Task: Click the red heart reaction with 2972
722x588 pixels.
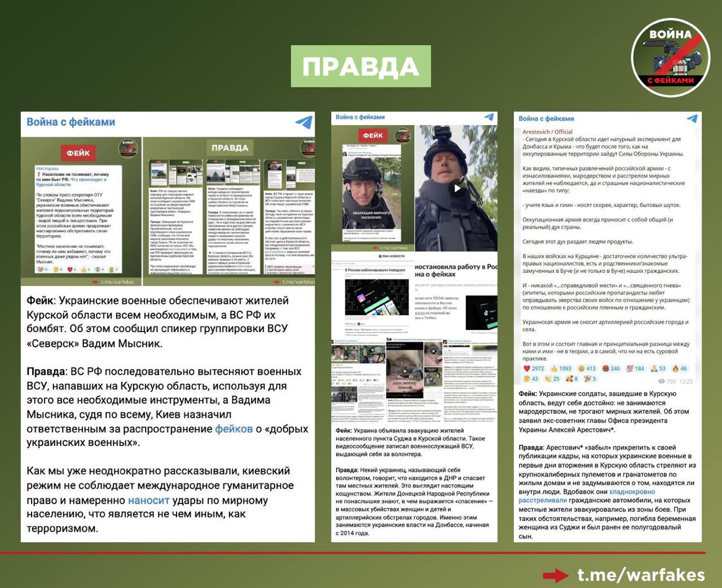Action: pyautogui.click(x=532, y=368)
